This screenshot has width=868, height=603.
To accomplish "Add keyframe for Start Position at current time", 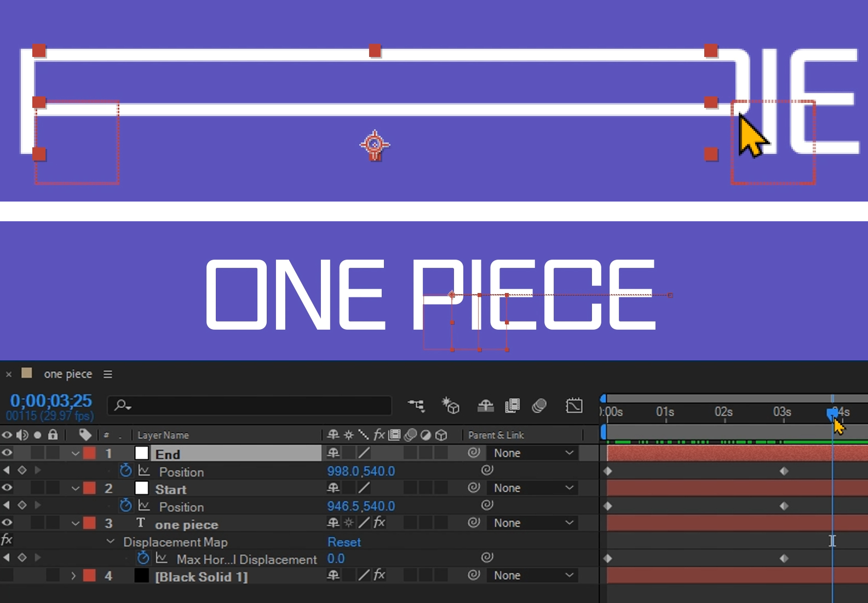I will [x=22, y=506].
